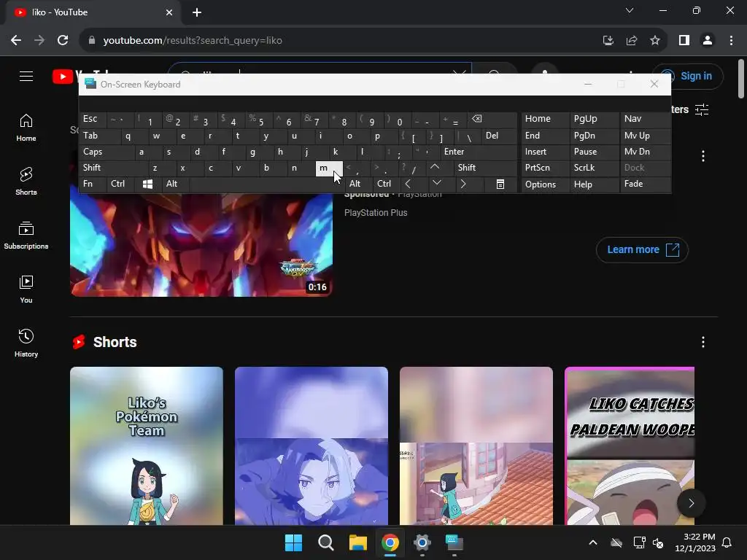
Task: Open On-Screen Keyboard Options
Action: coord(545,184)
